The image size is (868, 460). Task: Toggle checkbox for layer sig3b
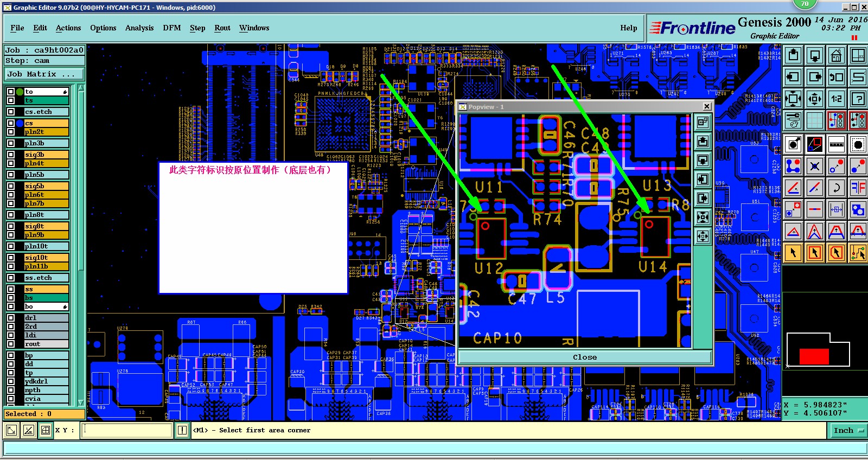[x=11, y=155]
